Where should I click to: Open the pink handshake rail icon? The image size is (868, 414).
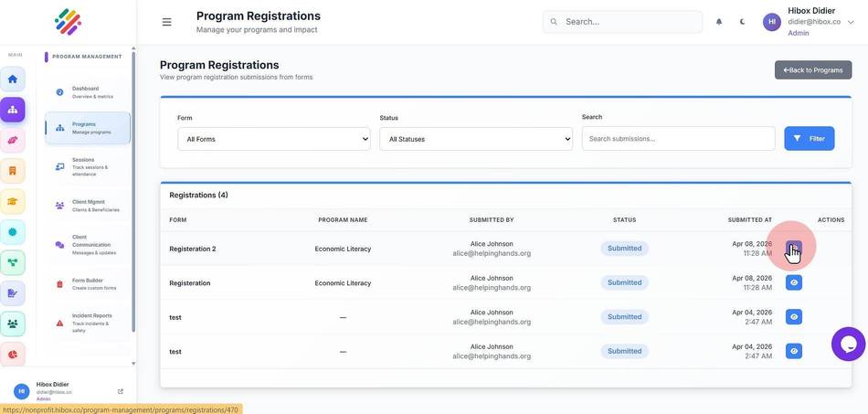12,141
